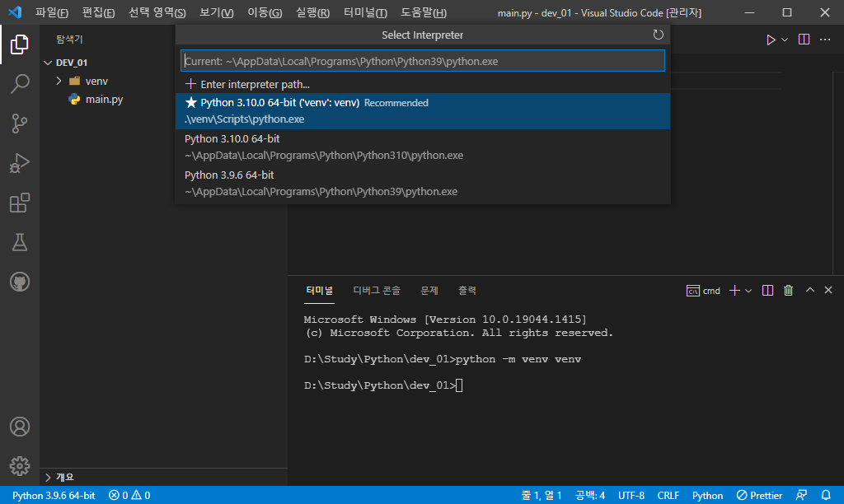The height and width of the screenshot is (504, 844).
Task: Click the Prettier status bar item
Action: 759,496
